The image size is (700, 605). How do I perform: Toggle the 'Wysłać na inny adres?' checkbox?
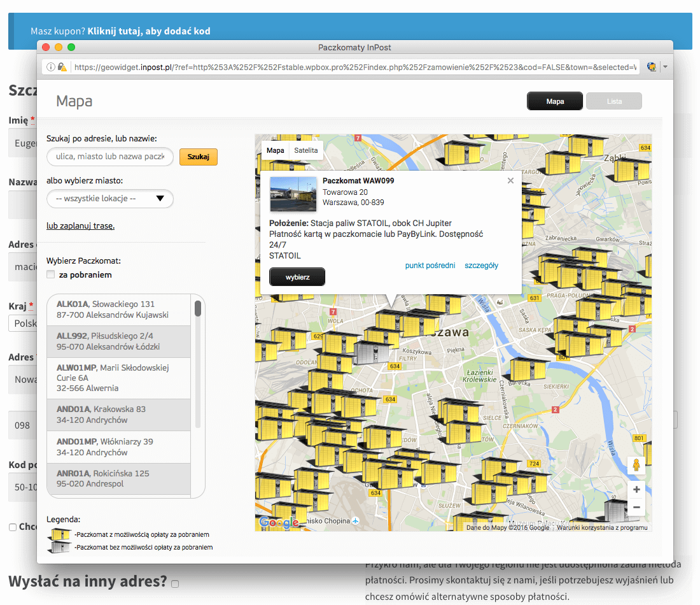coord(175,583)
